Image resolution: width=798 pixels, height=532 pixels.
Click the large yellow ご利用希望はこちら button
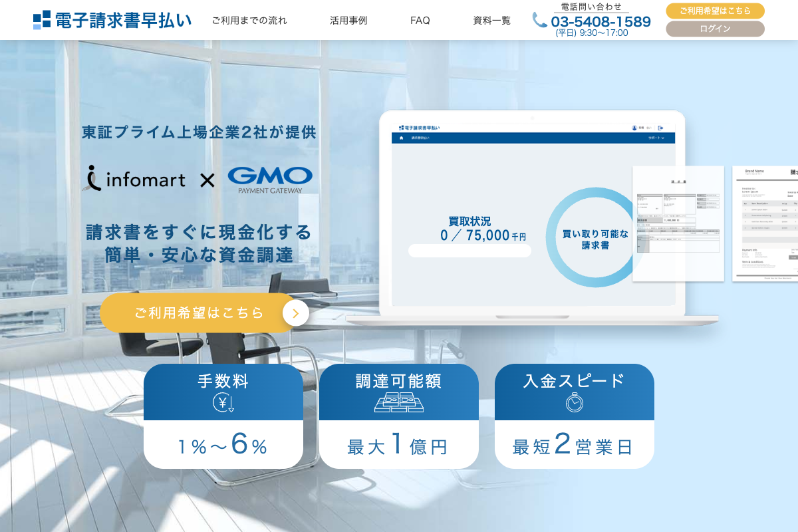pos(204,313)
